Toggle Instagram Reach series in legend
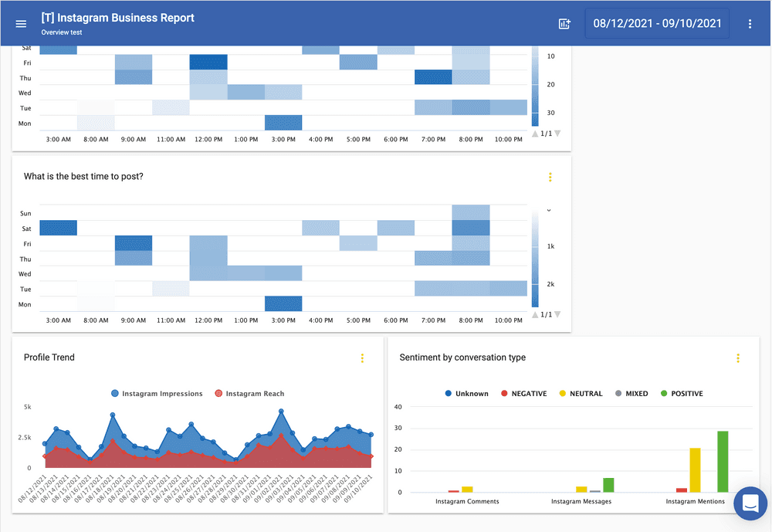772x532 pixels. (x=249, y=394)
